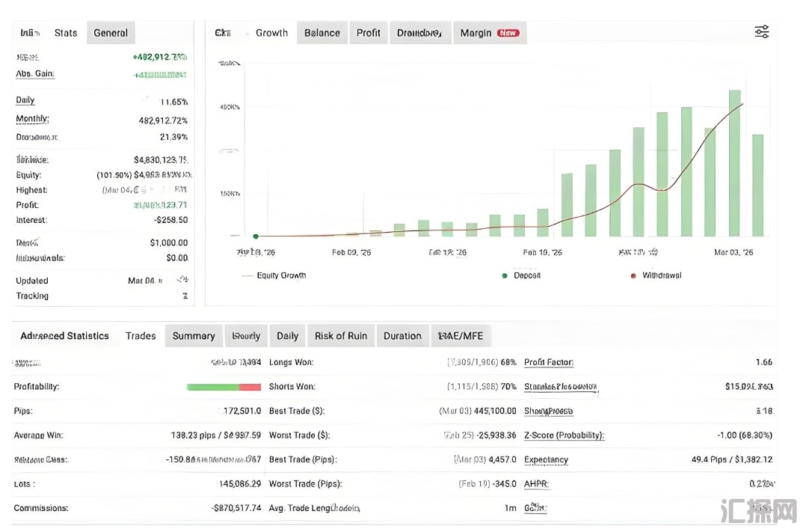Toggle Withdrawal legend dot
812x529 pixels.
point(633,275)
